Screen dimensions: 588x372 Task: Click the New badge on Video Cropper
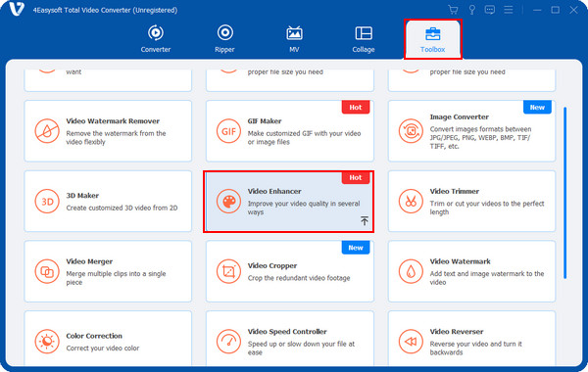point(356,248)
